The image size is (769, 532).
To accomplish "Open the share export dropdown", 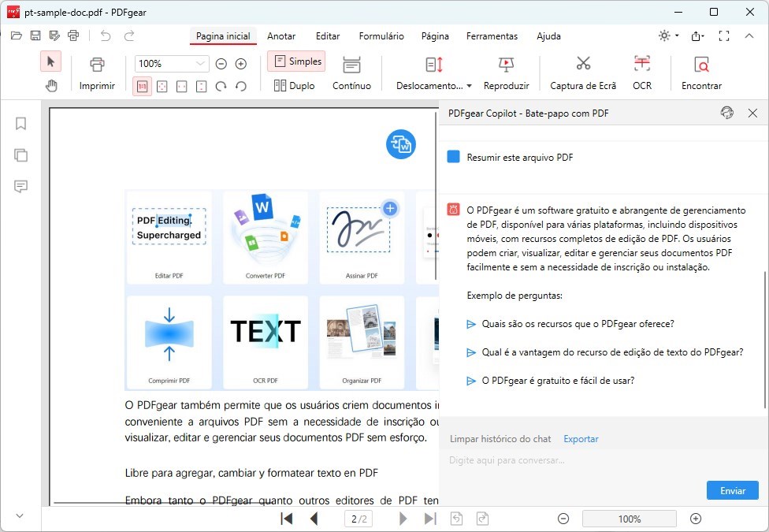I will [697, 35].
